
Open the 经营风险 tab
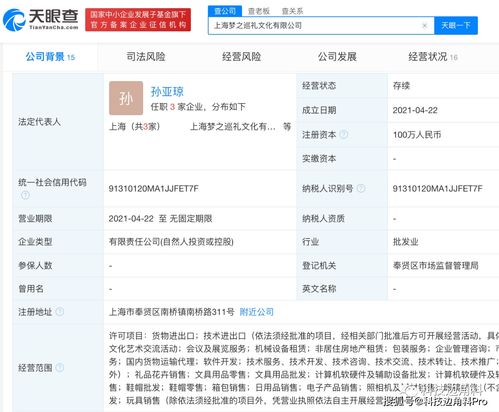click(241, 57)
